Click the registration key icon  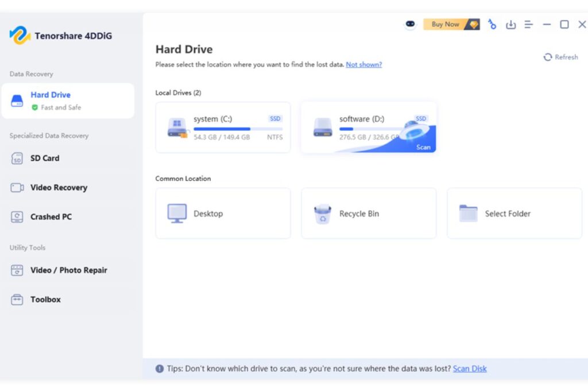coord(492,24)
